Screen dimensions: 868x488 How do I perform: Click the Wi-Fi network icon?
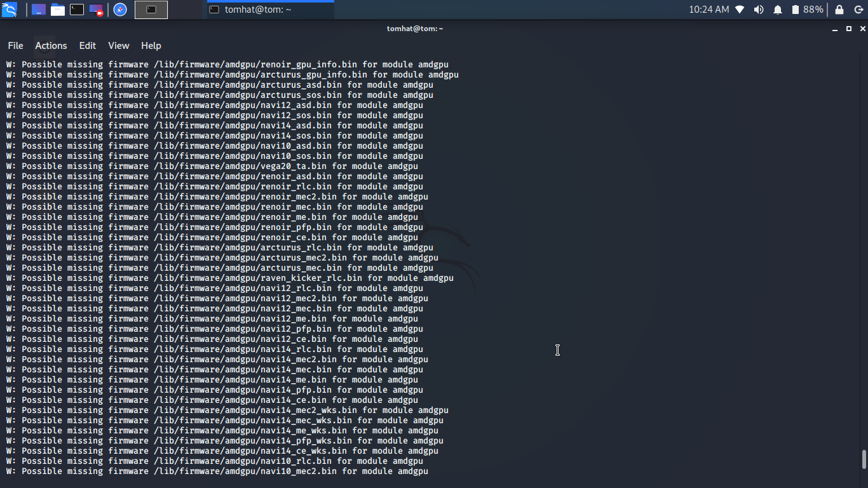[740, 10]
